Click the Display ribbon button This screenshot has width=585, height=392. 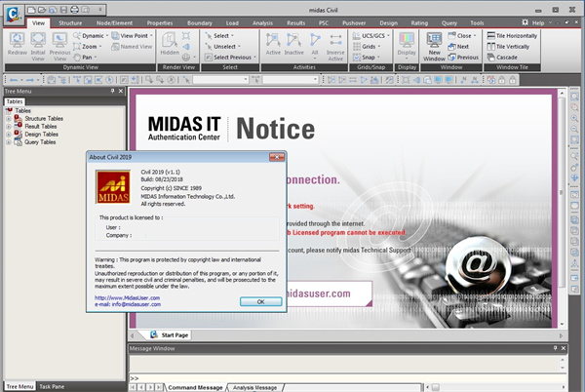407,45
